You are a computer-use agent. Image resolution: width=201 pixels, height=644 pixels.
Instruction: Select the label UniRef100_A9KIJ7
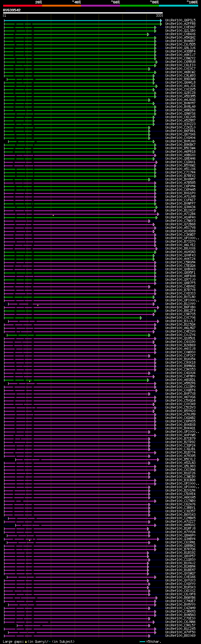pyautogui.click(x=180, y=55)
